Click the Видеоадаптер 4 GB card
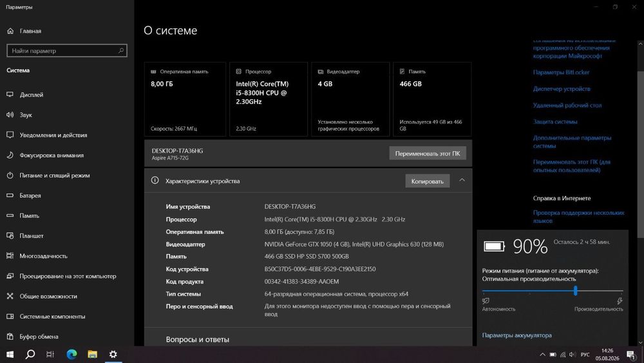This screenshot has width=644, height=363. (x=350, y=99)
